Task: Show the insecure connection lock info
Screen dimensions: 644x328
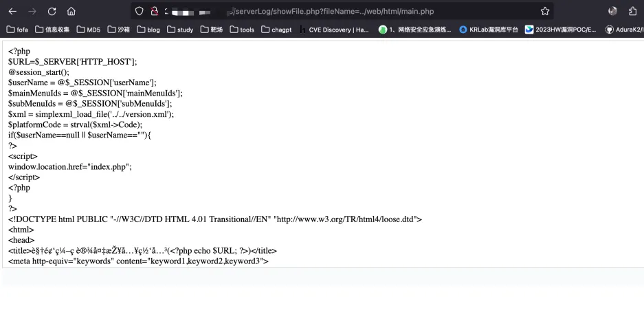Action: (x=155, y=11)
